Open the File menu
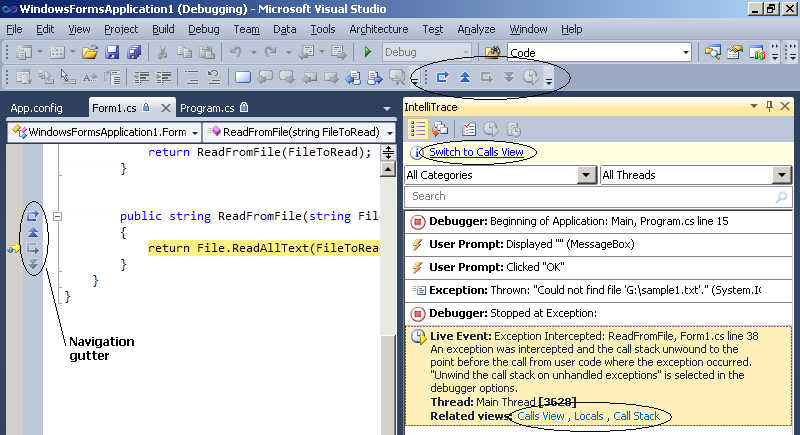 coord(14,29)
